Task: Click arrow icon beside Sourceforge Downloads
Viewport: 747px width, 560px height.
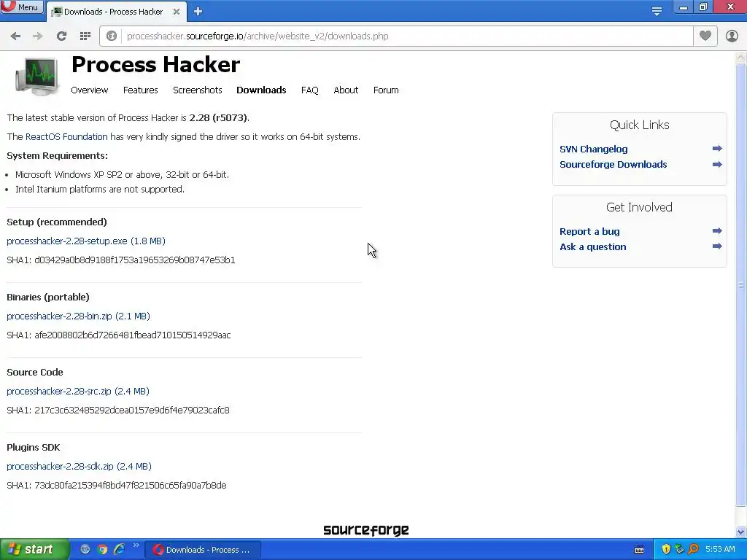Action: click(717, 164)
